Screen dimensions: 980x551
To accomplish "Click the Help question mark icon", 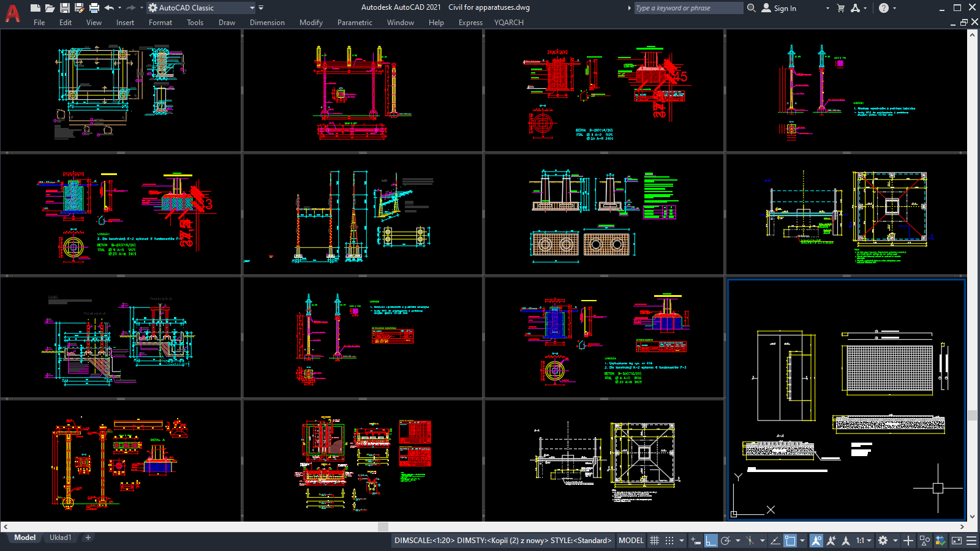I will [x=883, y=8].
